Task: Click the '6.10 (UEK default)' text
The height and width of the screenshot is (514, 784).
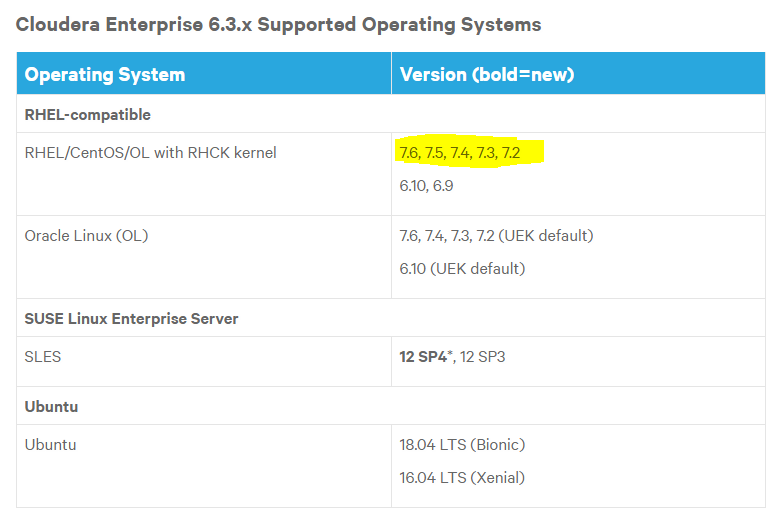Action: click(x=462, y=268)
